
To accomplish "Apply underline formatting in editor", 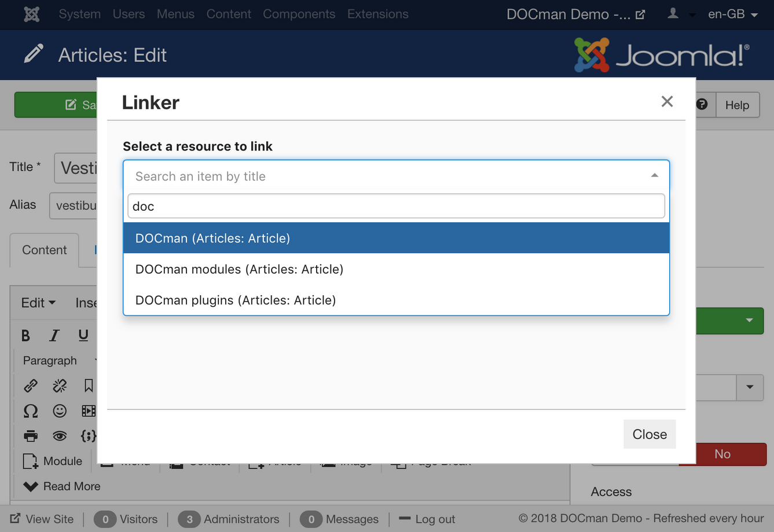I will [83, 335].
